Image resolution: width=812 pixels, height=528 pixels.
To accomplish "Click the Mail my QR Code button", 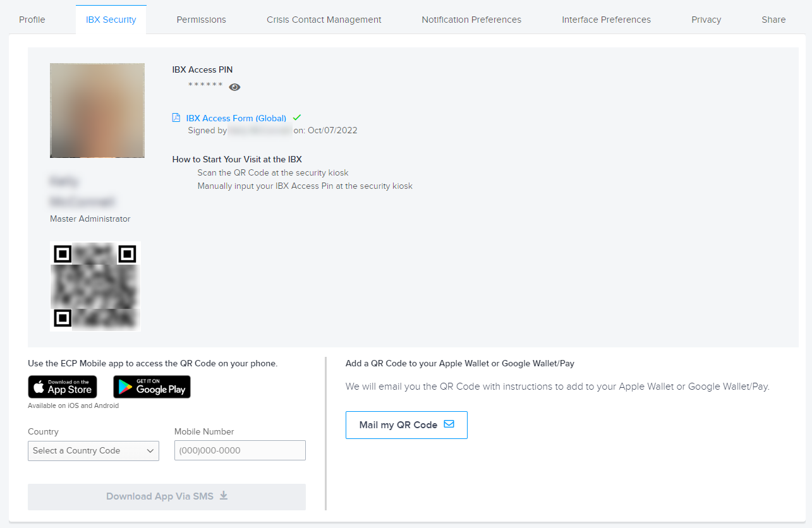I will [406, 425].
